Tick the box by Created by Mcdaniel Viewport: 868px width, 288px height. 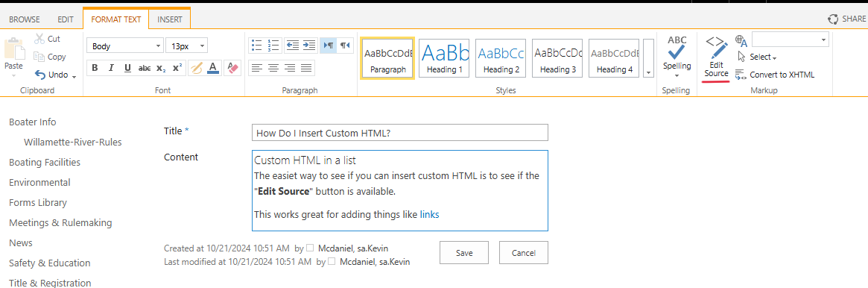coord(310,248)
